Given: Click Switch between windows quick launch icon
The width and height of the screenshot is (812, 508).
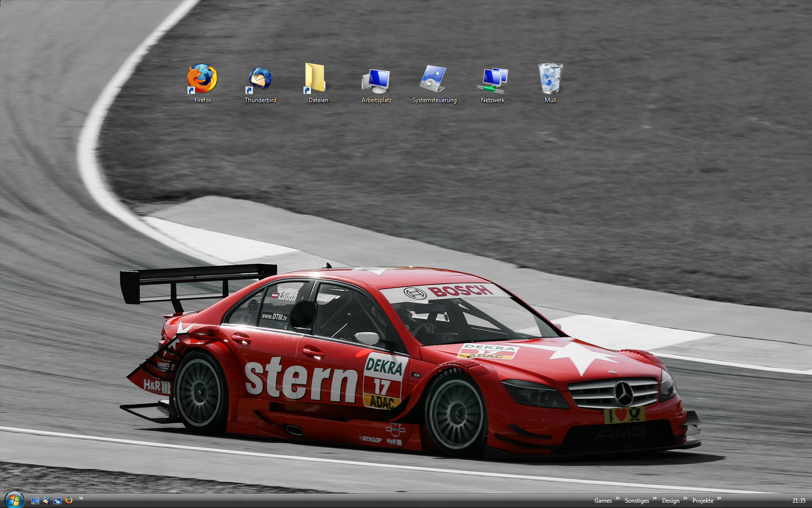Looking at the screenshot, I should (x=58, y=501).
